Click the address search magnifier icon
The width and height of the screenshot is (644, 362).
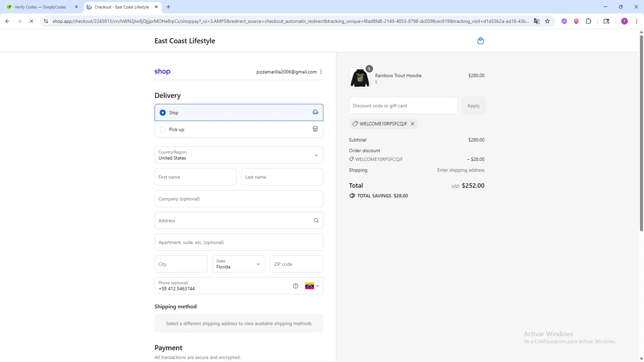316,220
